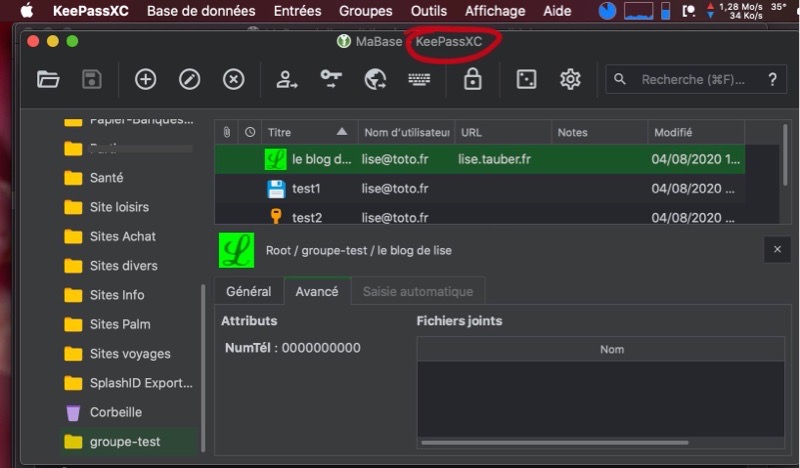Click the add new entry plus icon
800x468 pixels.
point(146,80)
